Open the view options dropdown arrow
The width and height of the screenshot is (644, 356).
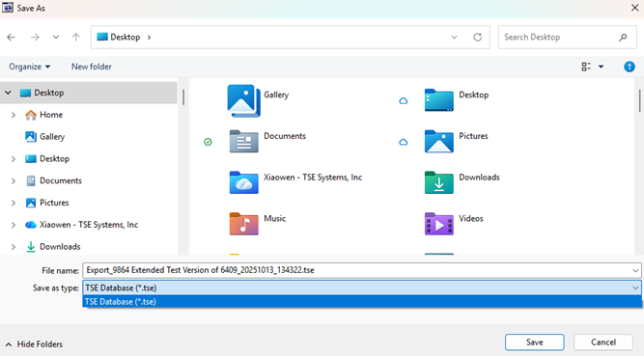601,67
